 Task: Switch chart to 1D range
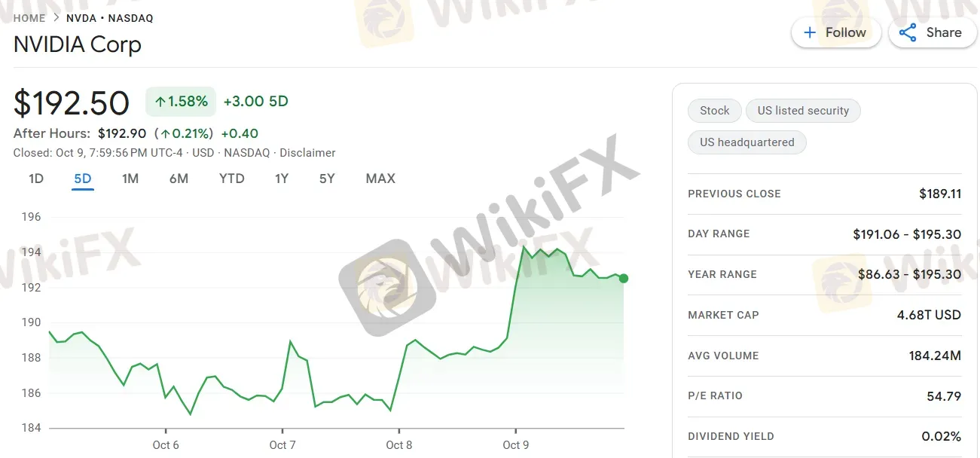36,179
